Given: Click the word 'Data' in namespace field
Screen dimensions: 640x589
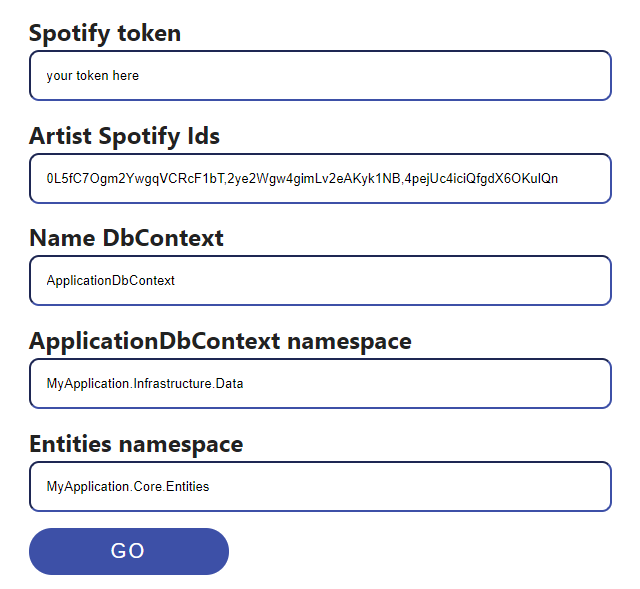Looking at the screenshot, I should [229, 384].
